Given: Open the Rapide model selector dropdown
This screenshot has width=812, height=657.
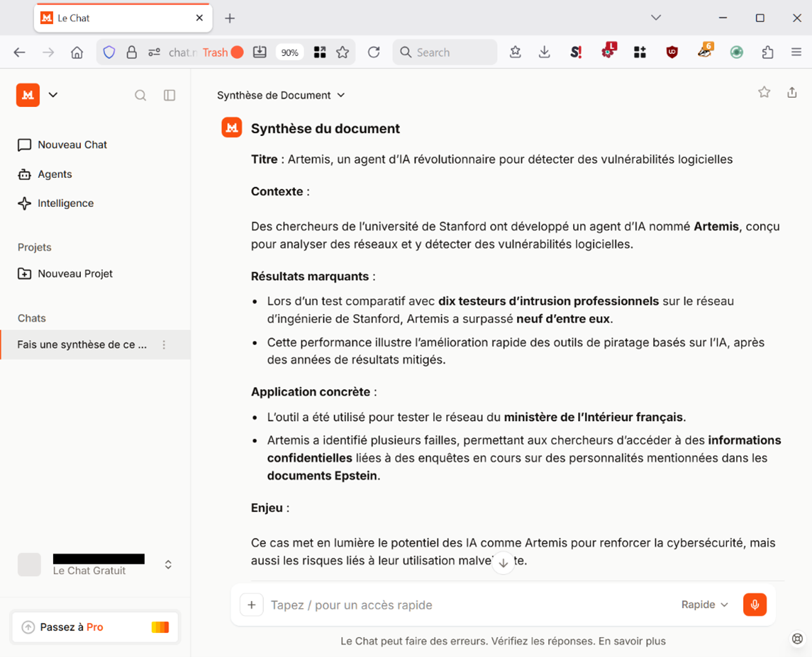Looking at the screenshot, I should point(703,605).
